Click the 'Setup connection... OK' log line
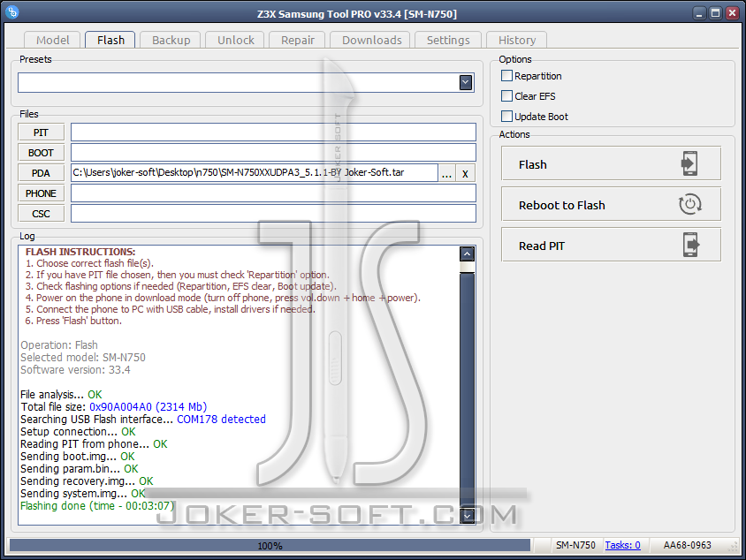This screenshot has height=560, width=746. 78,432
